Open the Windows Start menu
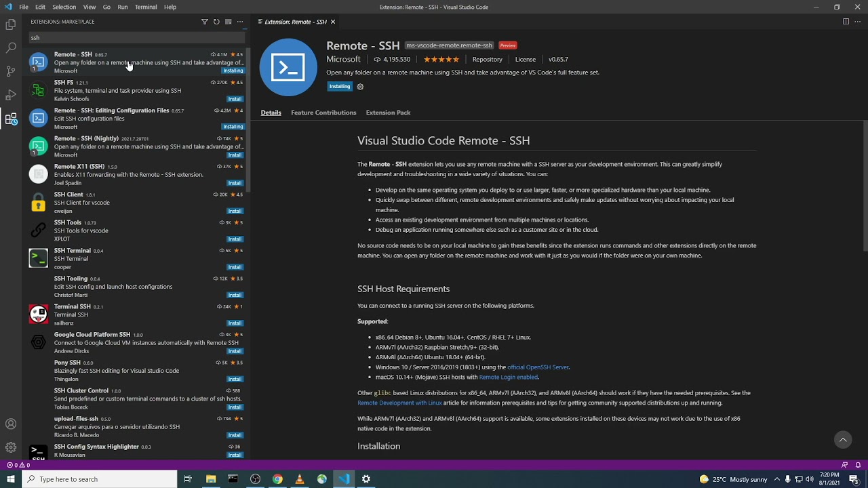This screenshot has height=488, width=868. 11,479
